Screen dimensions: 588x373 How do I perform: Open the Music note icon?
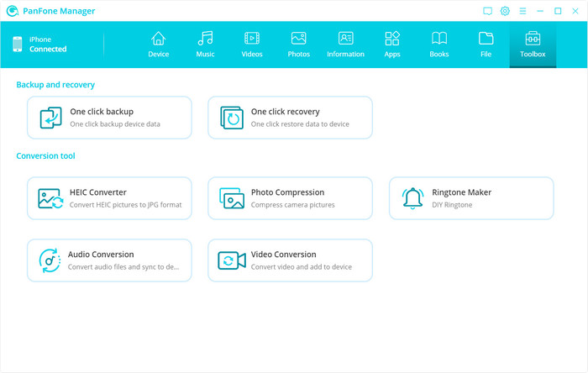point(205,39)
